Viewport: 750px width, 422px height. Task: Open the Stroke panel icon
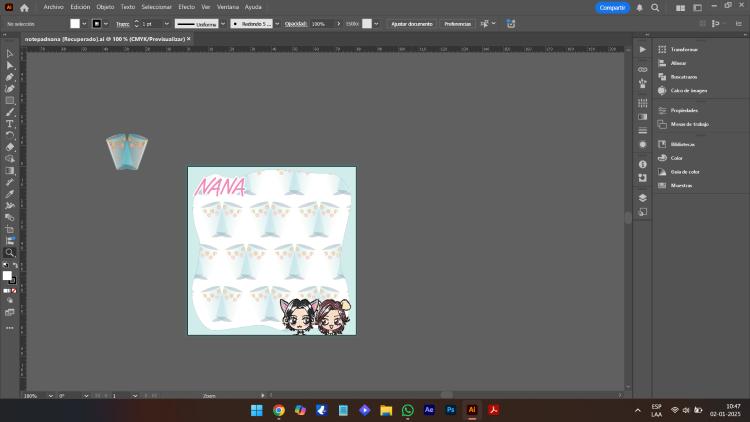pyautogui.click(x=642, y=131)
